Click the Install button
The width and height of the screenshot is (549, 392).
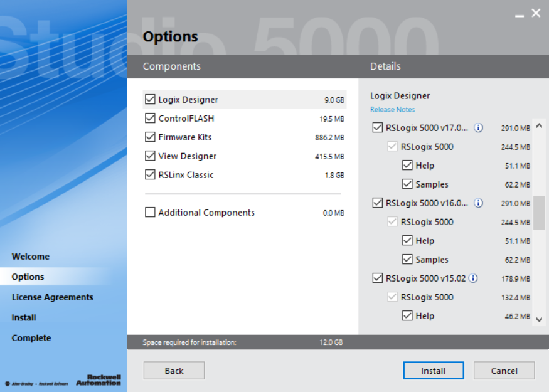[x=434, y=371]
